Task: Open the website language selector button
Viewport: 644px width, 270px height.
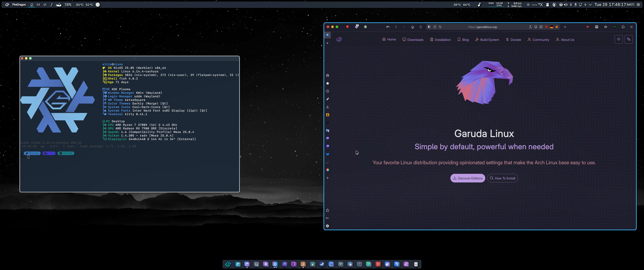Action: tap(628, 39)
